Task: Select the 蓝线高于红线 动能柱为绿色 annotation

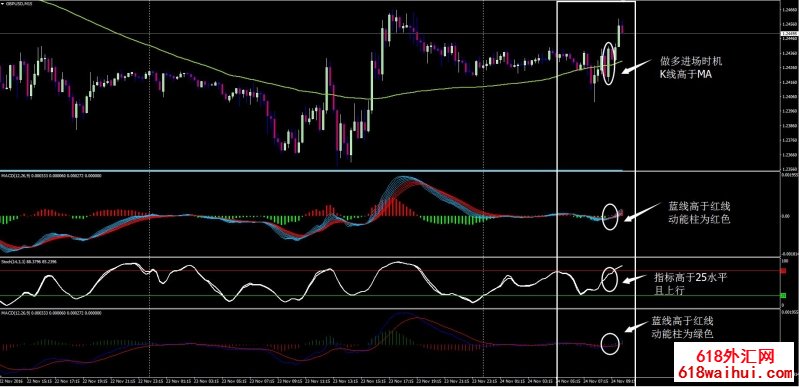Action: pyautogui.click(x=683, y=328)
